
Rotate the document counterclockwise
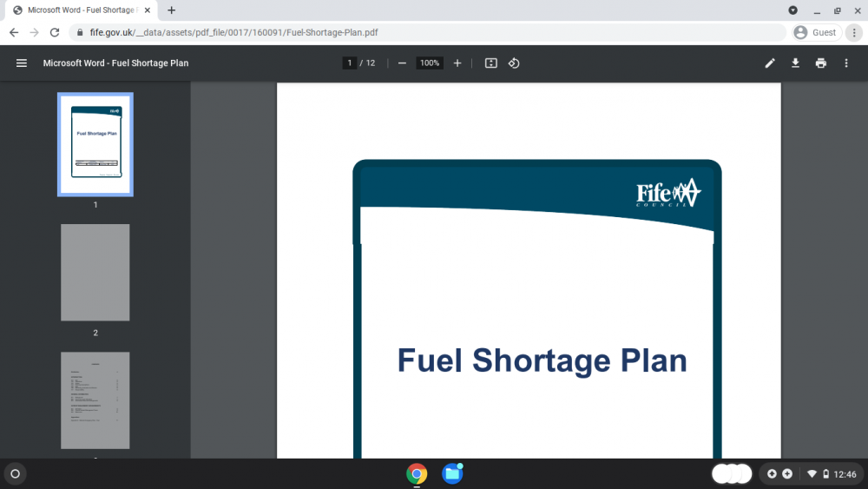(514, 63)
